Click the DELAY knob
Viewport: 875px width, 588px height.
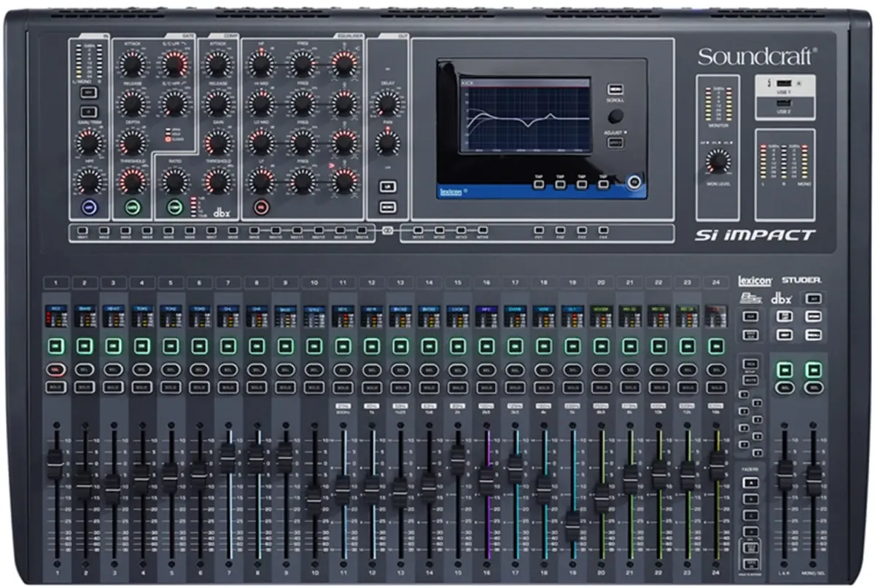pos(386,104)
